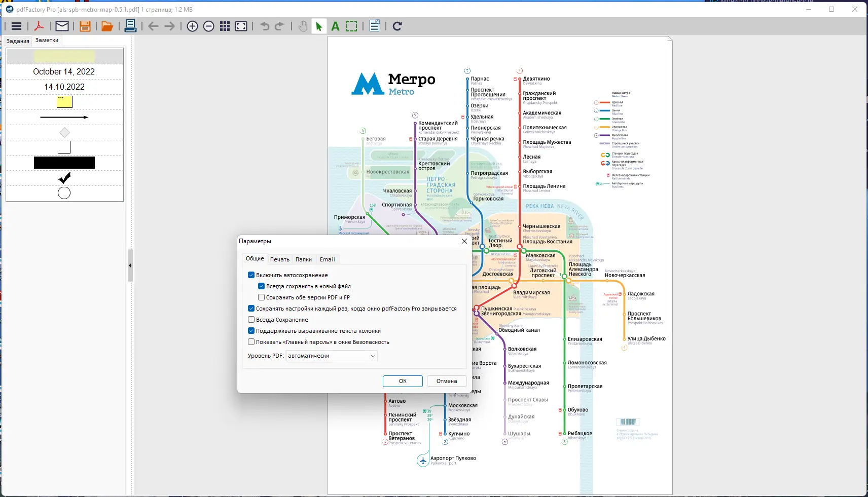The image size is (868, 497).
Task: Go to next page with right arrow
Action: (x=169, y=26)
